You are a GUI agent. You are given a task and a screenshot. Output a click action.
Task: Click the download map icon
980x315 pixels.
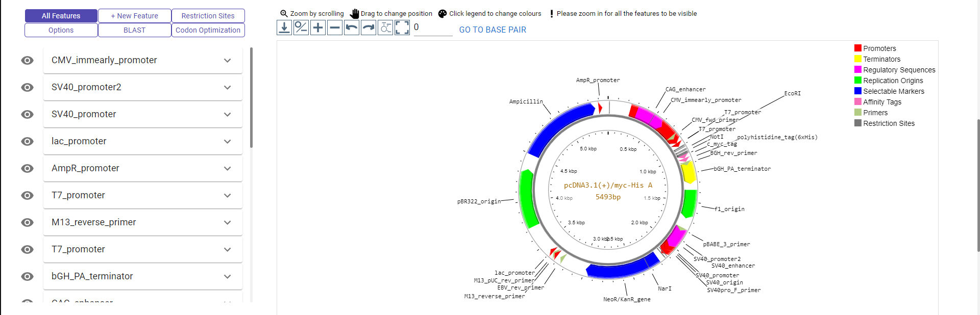pyautogui.click(x=284, y=28)
